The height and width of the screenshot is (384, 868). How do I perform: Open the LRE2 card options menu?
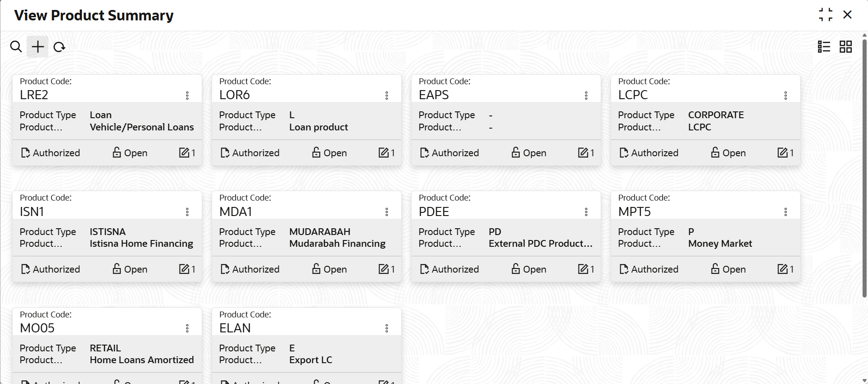187,96
